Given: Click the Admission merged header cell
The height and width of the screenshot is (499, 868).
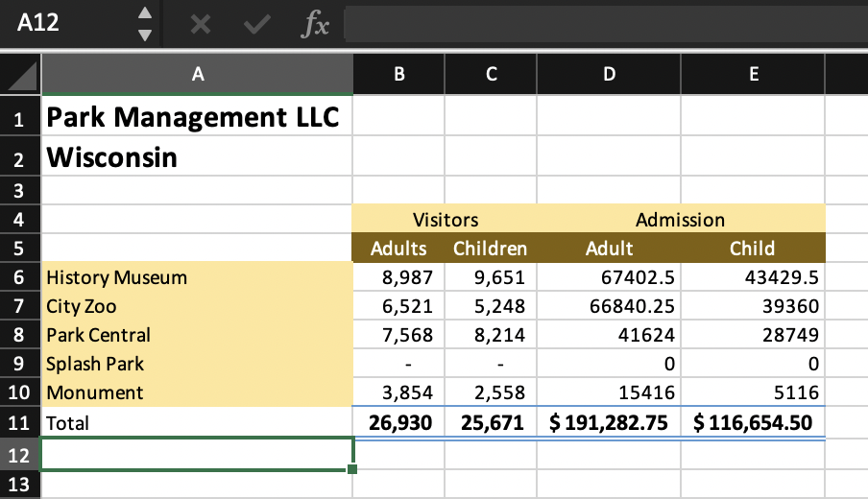Looking at the screenshot, I should point(681,220).
